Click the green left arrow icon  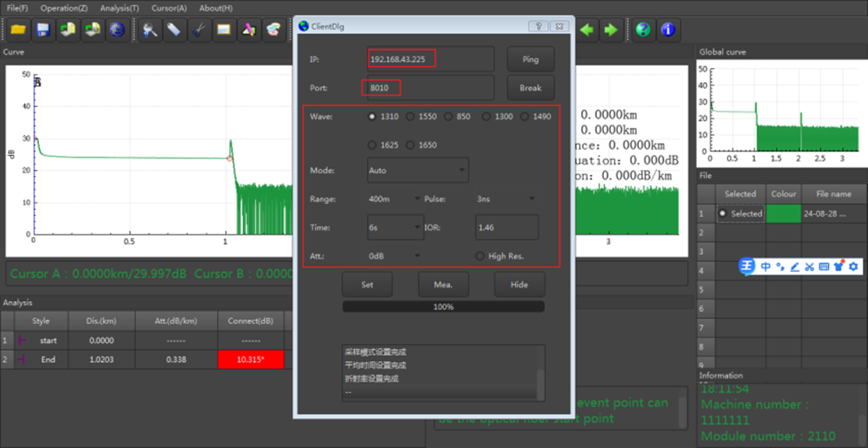[586, 29]
